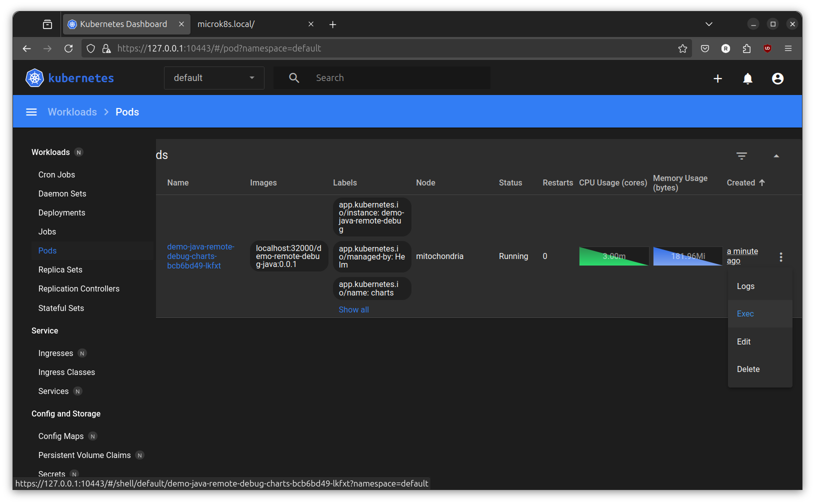Viewport: 815px width, 504px height.
Task: Open the demo-java-remote-debug pod link
Action: (200, 256)
